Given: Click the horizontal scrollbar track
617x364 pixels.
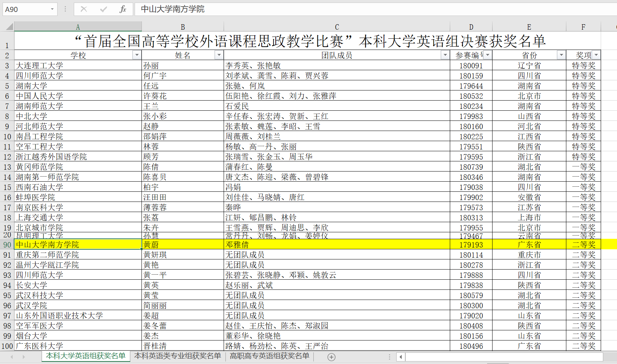Looking at the screenshot, I should [503, 357].
